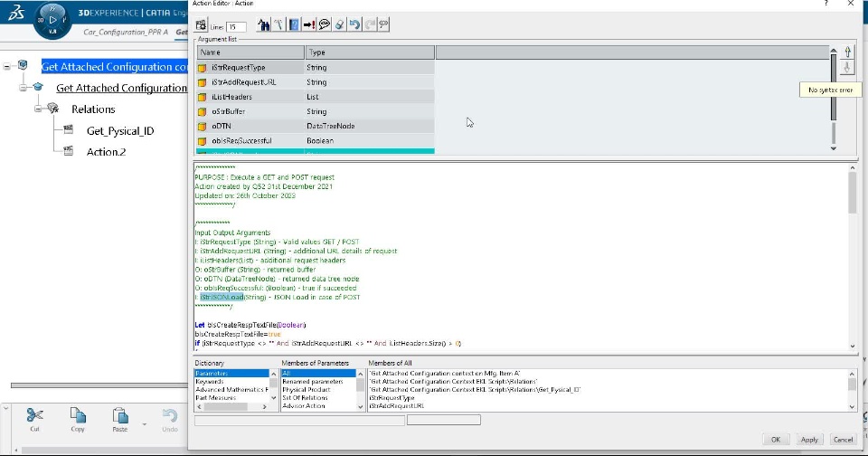Screen dimensions: 868x456
Task: Click the wide input field below Dictionary
Action: 299,421
